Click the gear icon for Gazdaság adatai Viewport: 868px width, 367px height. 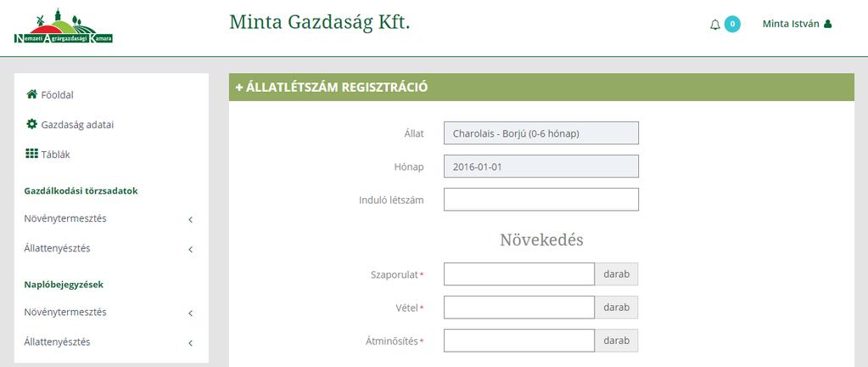pos(31,124)
